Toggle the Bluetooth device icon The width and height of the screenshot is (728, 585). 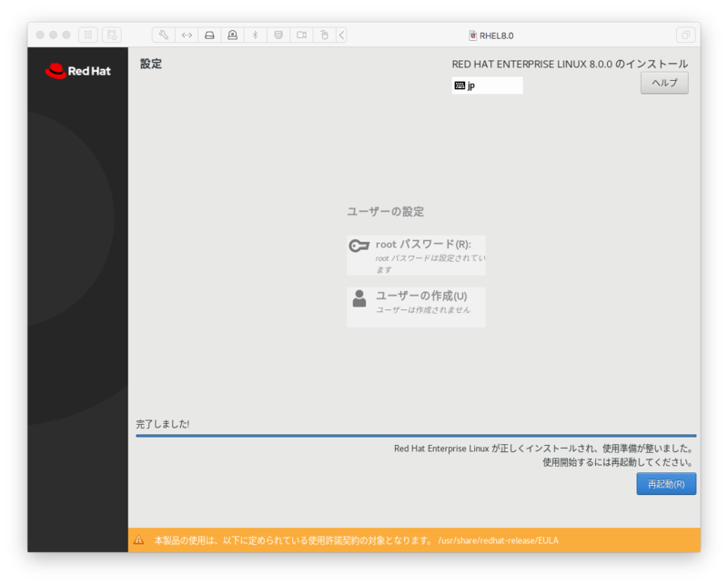pos(256,35)
